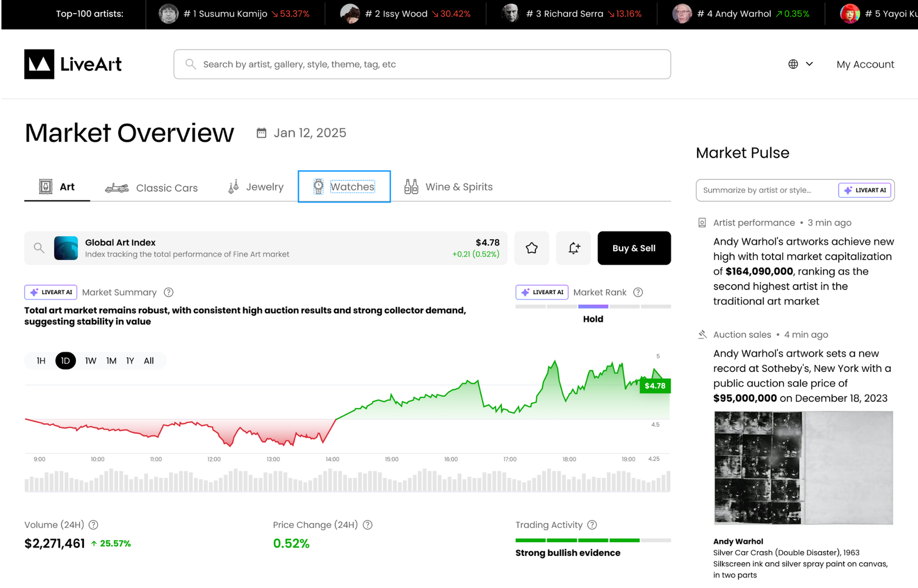Click the $164,090,000 market capitalization figure

click(x=759, y=271)
